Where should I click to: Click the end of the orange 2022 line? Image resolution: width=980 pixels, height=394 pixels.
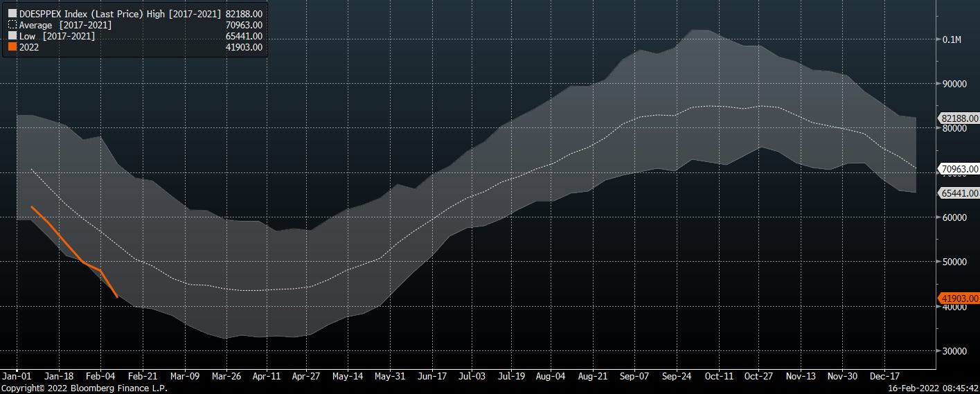[118, 297]
